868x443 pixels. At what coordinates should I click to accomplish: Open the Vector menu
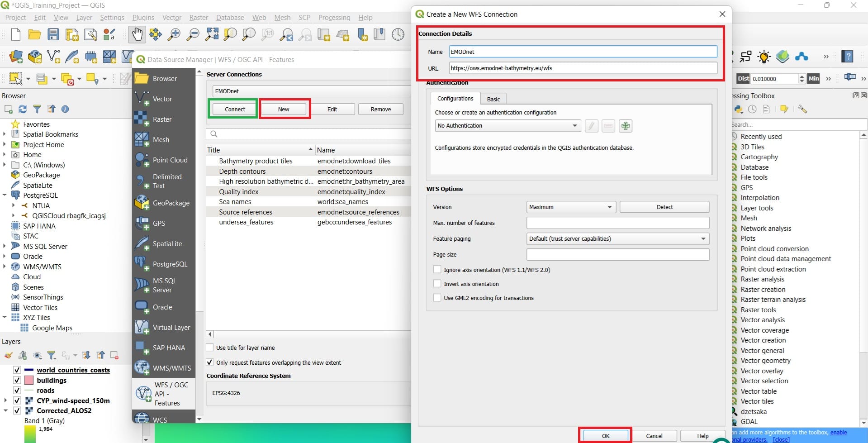pyautogui.click(x=172, y=18)
